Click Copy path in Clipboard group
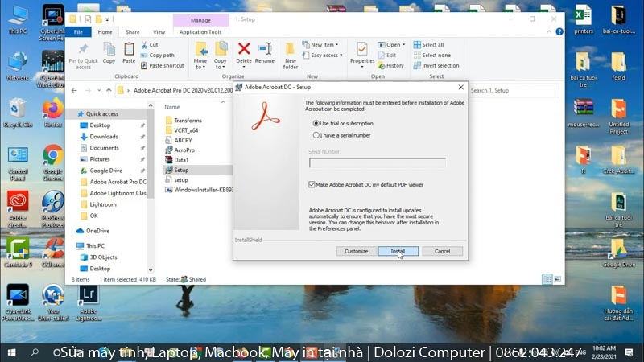The height and width of the screenshot is (362, 644). pos(158,55)
